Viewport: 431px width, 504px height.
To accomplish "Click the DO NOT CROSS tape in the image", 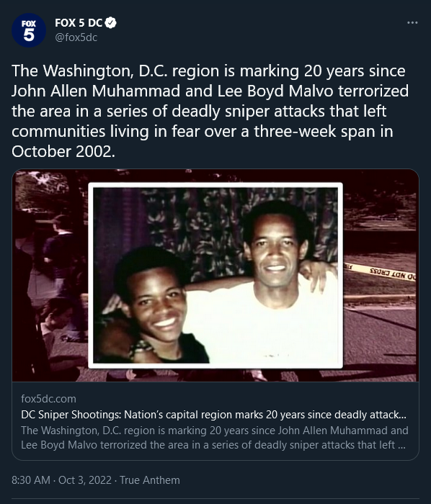I will pos(380,271).
